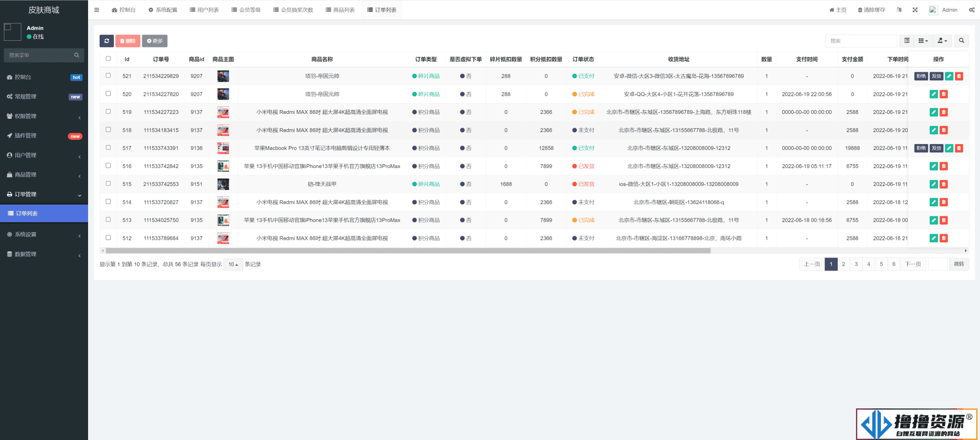Switch to the 会员抽奖次数 tab
This screenshot has height=440, width=980.
[293, 10]
